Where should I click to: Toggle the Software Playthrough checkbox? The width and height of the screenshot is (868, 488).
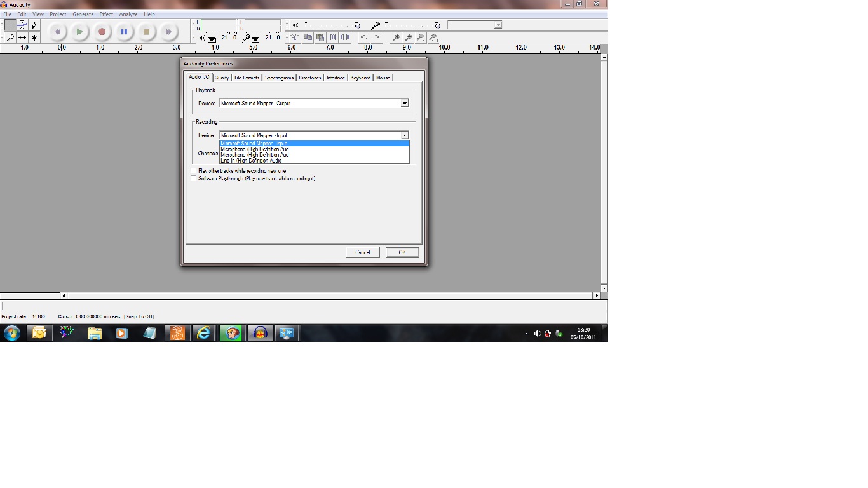coord(194,179)
